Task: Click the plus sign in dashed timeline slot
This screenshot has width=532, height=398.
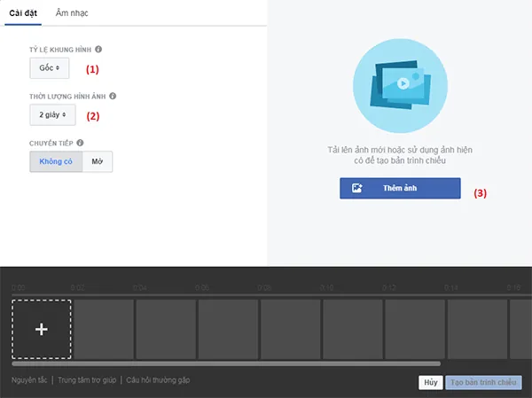Action: 42,329
